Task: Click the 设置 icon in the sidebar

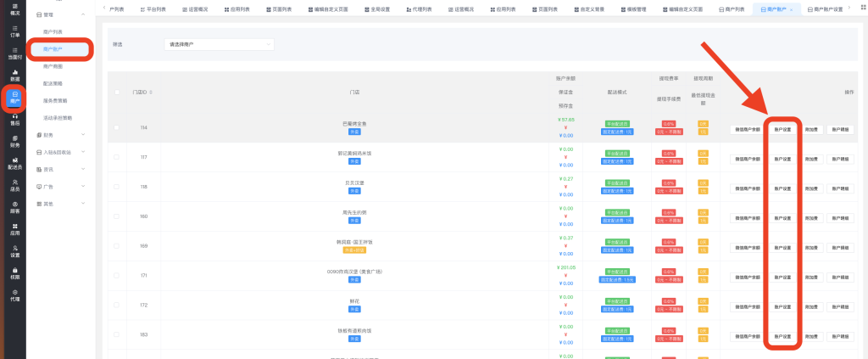Action: (14, 252)
